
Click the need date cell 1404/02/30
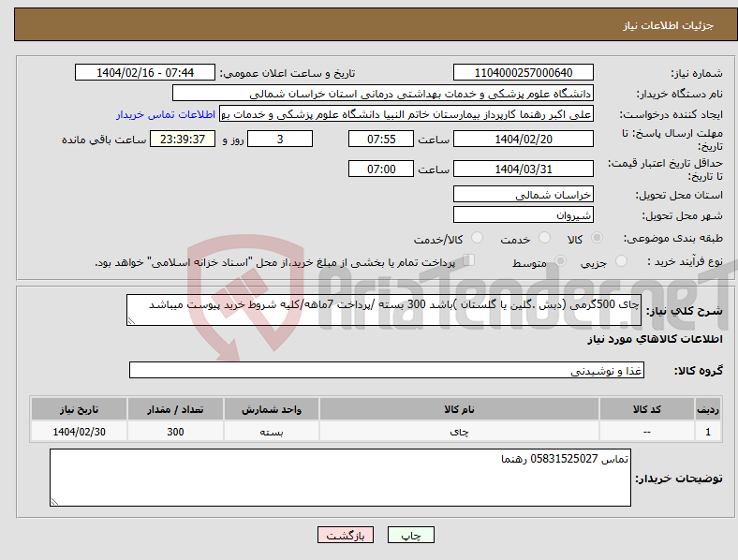pos(79,431)
